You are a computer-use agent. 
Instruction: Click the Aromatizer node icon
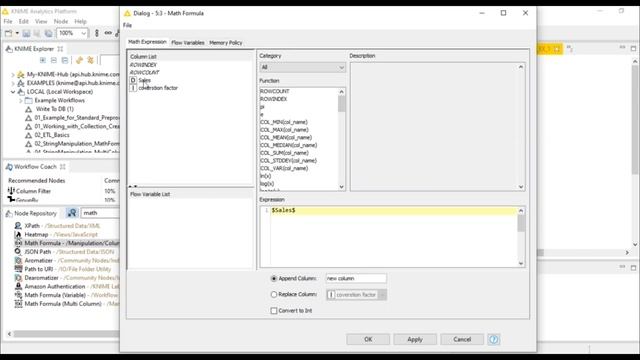click(x=18, y=260)
